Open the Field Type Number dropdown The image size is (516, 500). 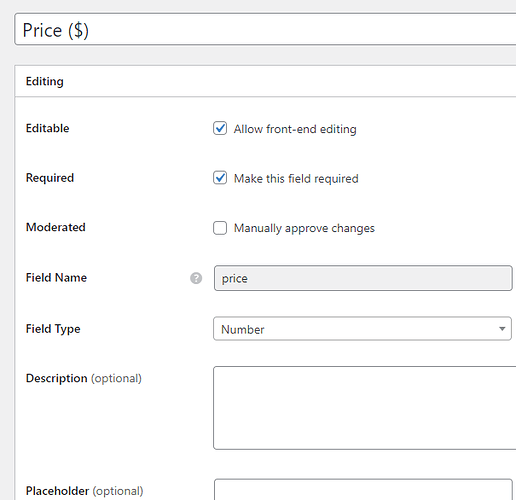(x=362, y=329)
